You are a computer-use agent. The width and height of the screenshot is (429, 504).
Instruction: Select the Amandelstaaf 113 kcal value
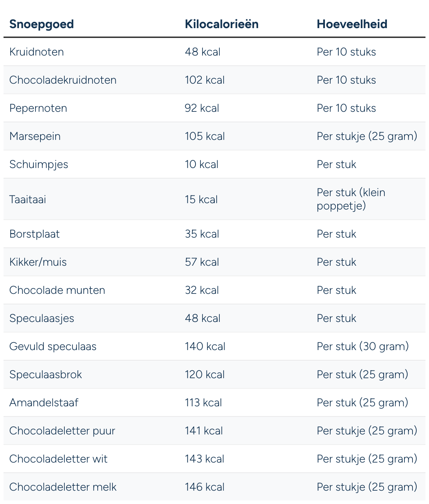[203, 403]
